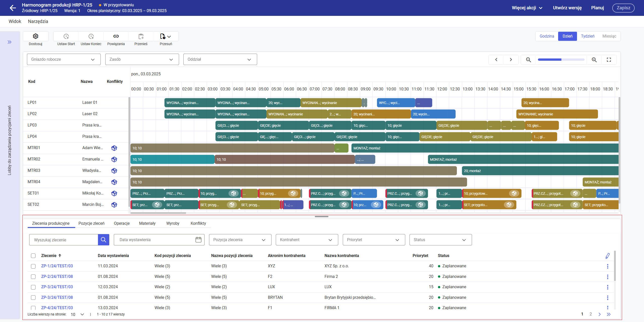The height and width of the screenshot is (322, 644).
Task: Click the fullscreen expand icon
Action: pyautogui.click(x=609, y=60)
